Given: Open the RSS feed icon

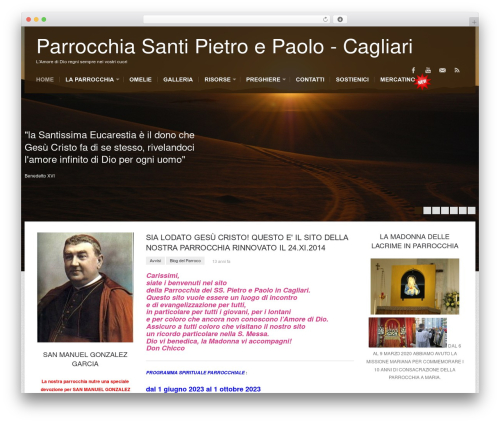Looking at the screenshot, I should pyautogui.click(x=457, y=70).
